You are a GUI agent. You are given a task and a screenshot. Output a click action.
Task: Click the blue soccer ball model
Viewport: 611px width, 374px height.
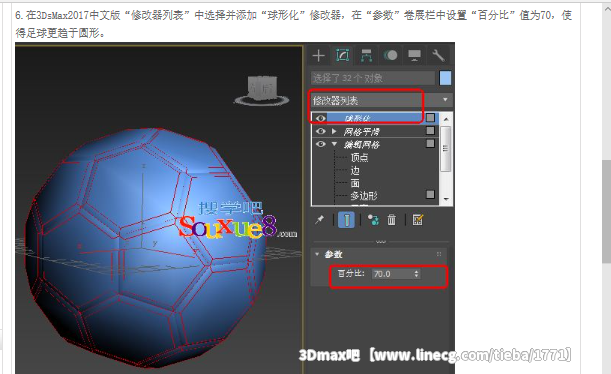(144, 248)
